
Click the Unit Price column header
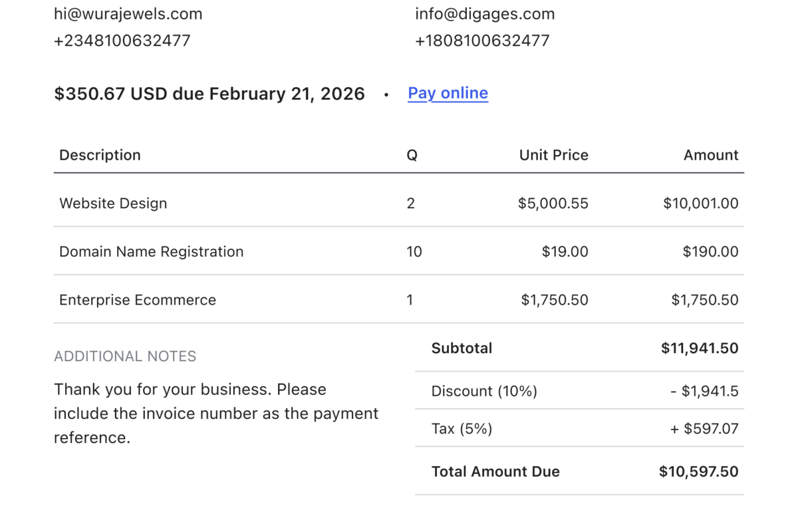(553, 155)
